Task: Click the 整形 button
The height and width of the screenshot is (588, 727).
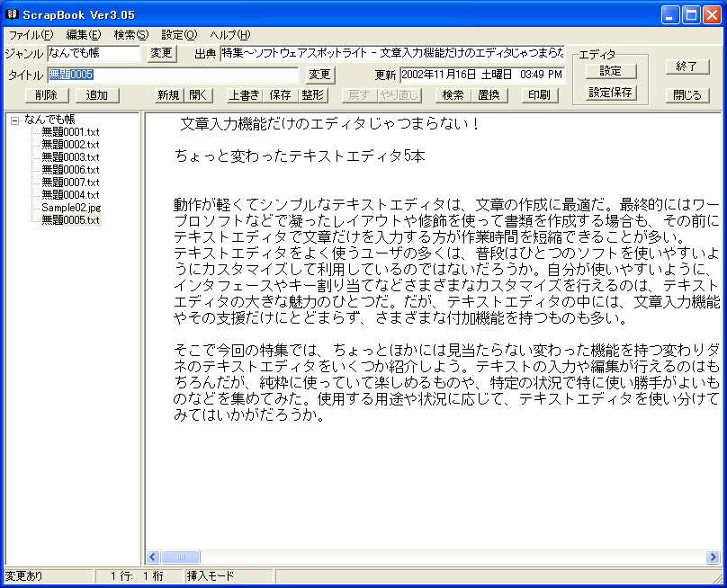Action: coord(312,95)
